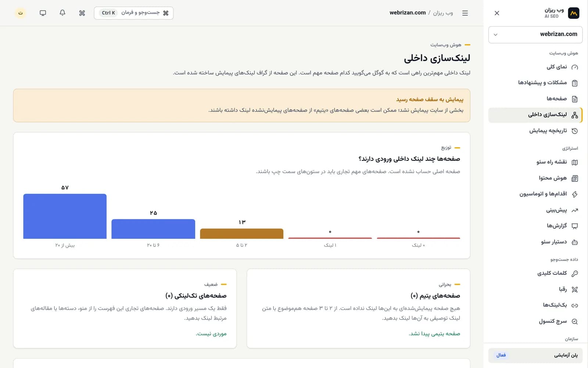Click the صفحه‌های یتیم (۰) card heading

click(435, 296)
